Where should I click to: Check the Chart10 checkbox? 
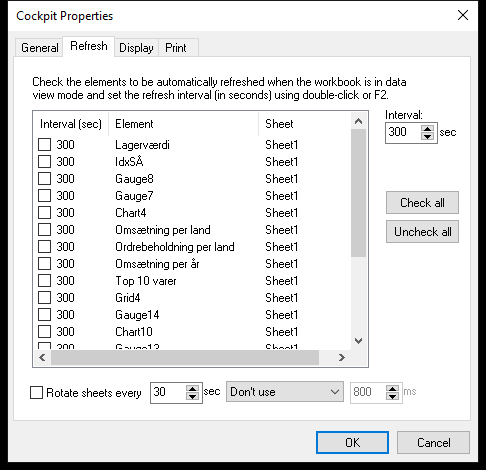(x=44, y=332)
